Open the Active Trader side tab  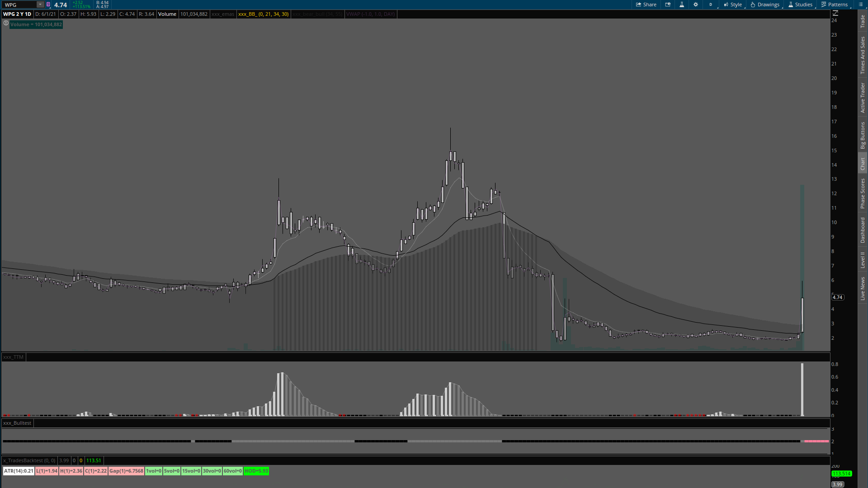coord(863,97)
